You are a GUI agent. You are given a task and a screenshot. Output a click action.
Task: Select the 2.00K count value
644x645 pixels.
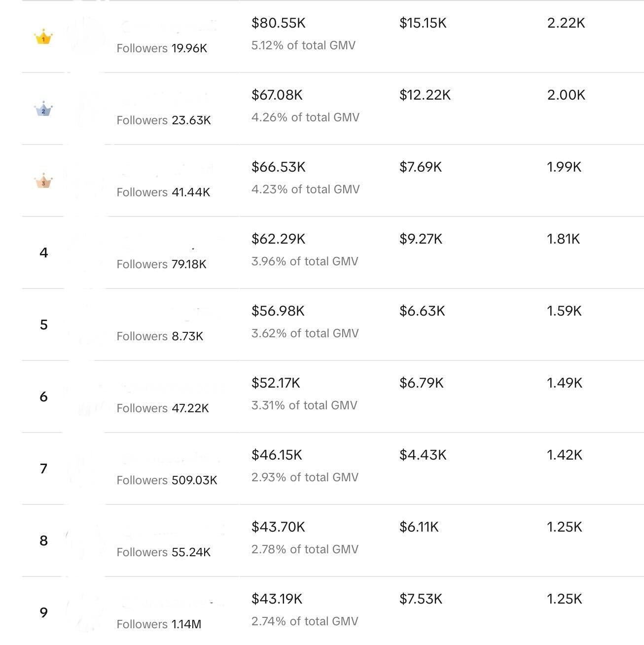tap(566, 95)
